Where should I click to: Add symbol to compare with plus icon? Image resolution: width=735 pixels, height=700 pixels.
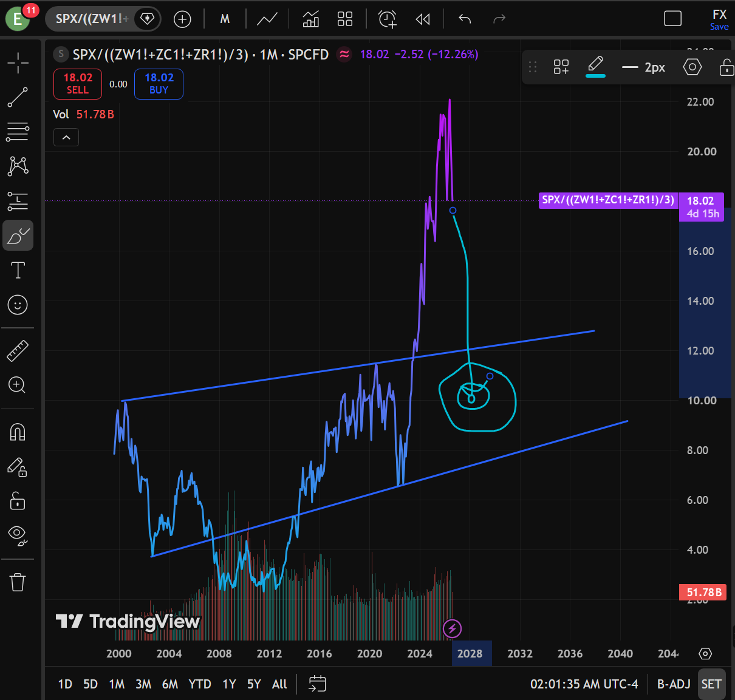pos(182,19)
